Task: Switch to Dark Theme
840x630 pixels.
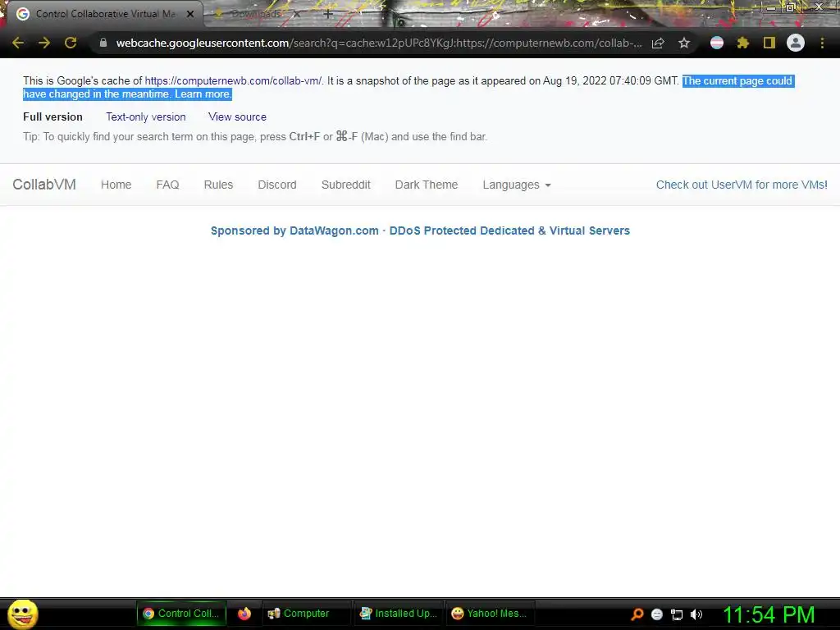Action: (x=427, y=185)
